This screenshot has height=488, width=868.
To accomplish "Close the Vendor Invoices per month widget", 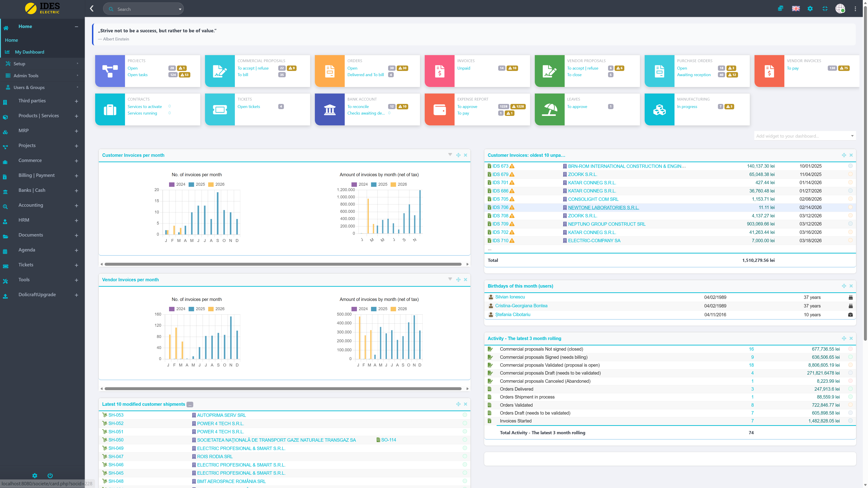I will pos(465,279).
